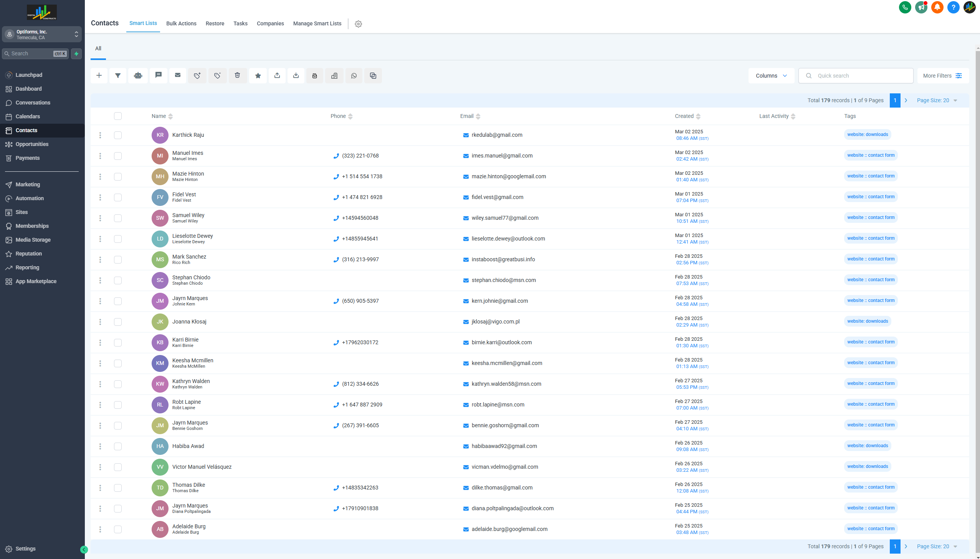980x559 pixels.
Task: Switch to the Bulk Actions tab
Action: pos(181,23)
